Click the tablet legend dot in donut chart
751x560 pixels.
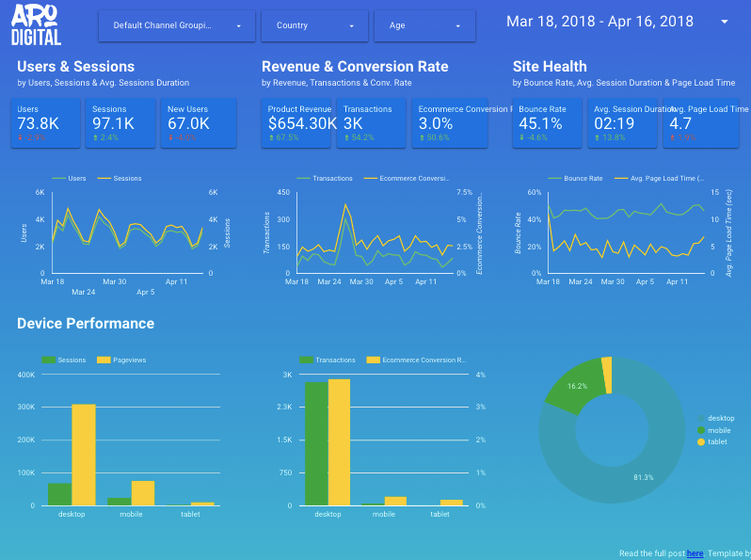click(x=701, y=441)
